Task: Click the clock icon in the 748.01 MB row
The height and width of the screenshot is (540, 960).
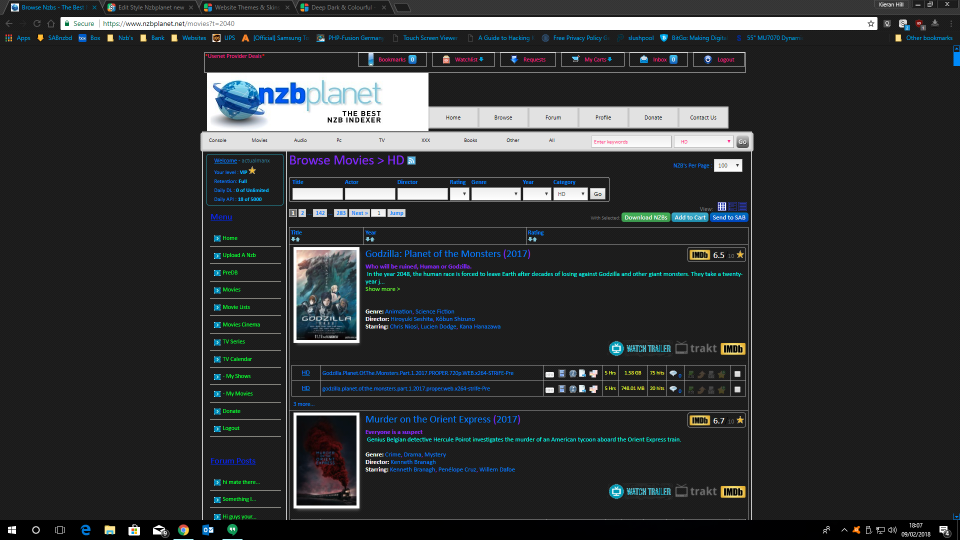Action: point(572,389)
